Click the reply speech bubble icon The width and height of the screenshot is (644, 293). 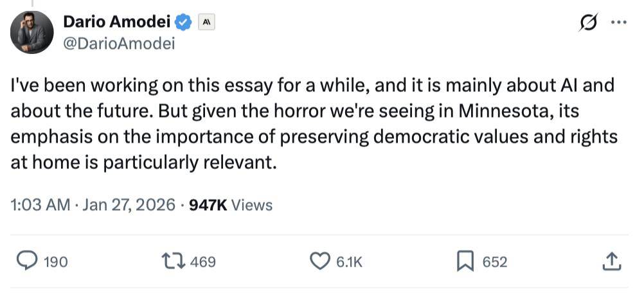click(27, 261)
